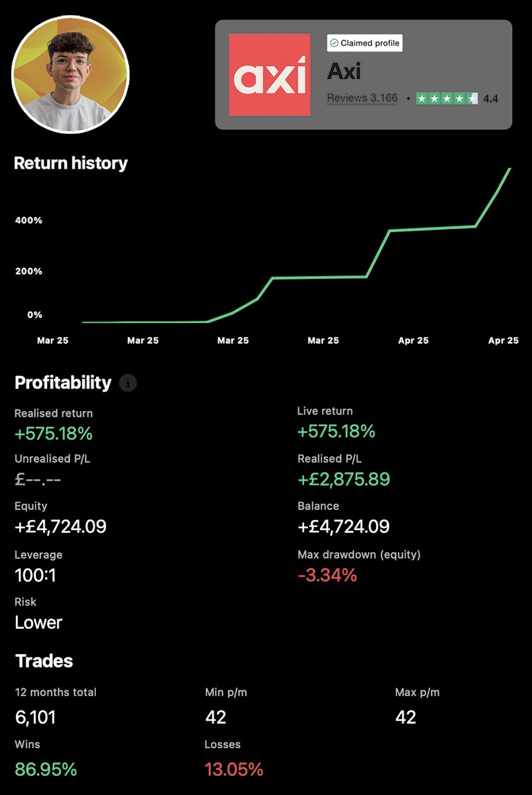
Task: Open the Axi red logo
Action: point(270,74)
